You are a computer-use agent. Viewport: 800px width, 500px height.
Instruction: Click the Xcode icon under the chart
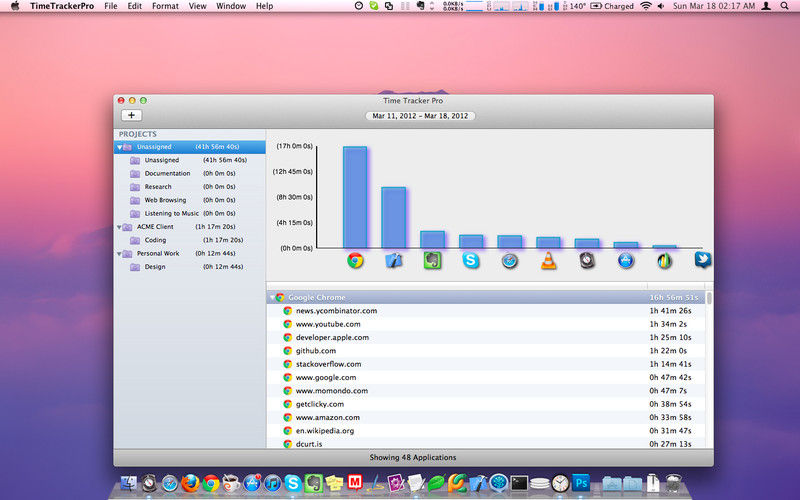(x=393, y=261)
